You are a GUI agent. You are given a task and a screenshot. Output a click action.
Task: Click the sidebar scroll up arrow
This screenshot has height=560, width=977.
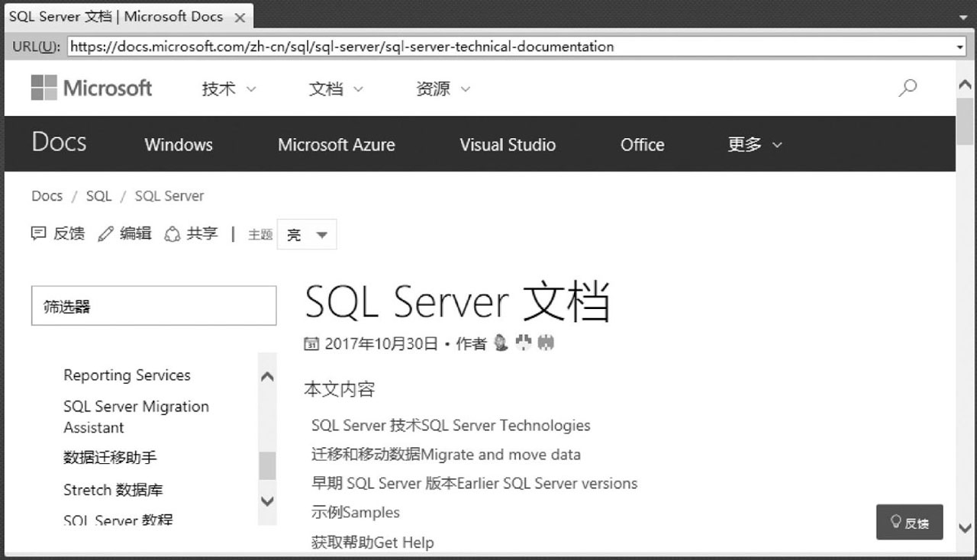pyautogui.click(x=267, y=376)
